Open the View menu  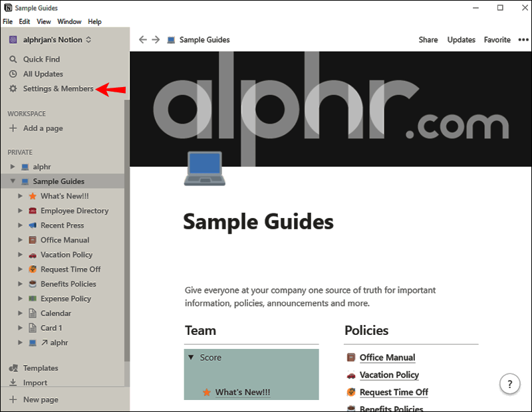pos(44,21)
